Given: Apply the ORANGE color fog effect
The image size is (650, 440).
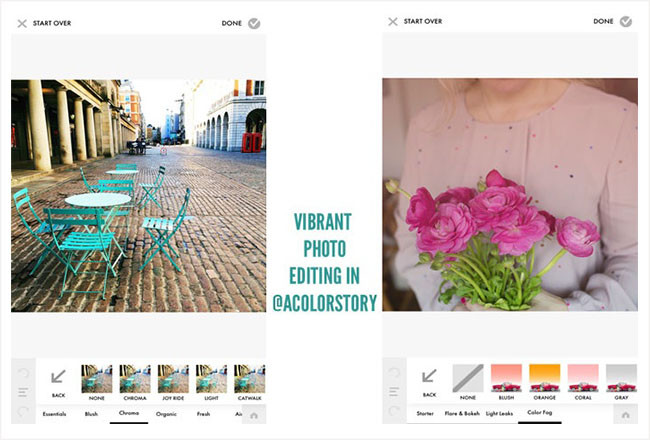Looking at the screenshot, I should click(x=545, y=378).
